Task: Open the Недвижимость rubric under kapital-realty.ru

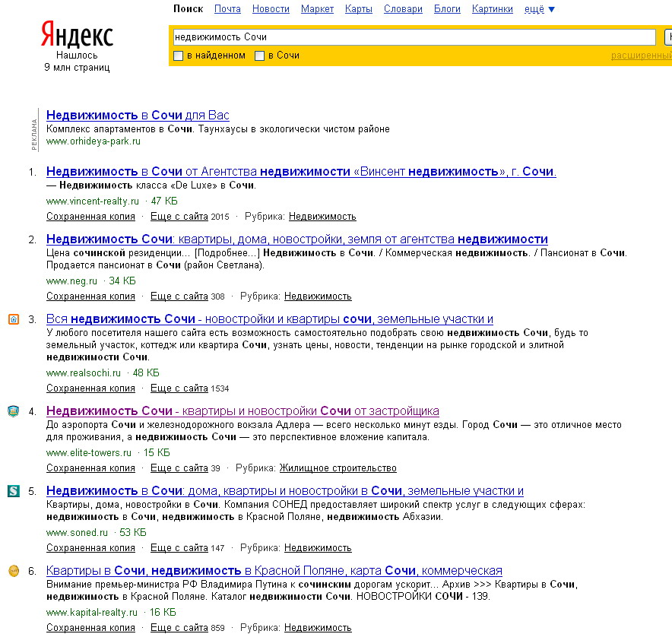Action: (318, 628)
